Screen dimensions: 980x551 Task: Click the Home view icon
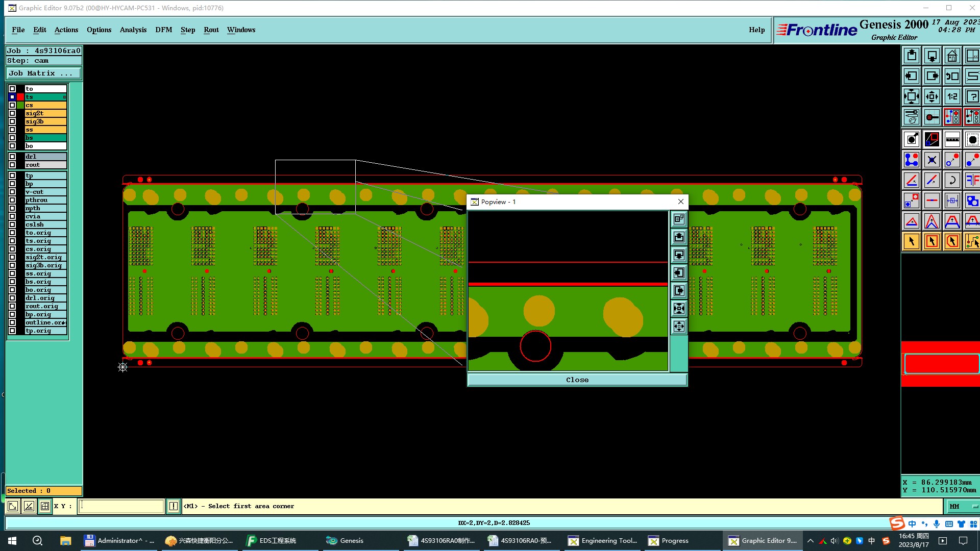952,56
